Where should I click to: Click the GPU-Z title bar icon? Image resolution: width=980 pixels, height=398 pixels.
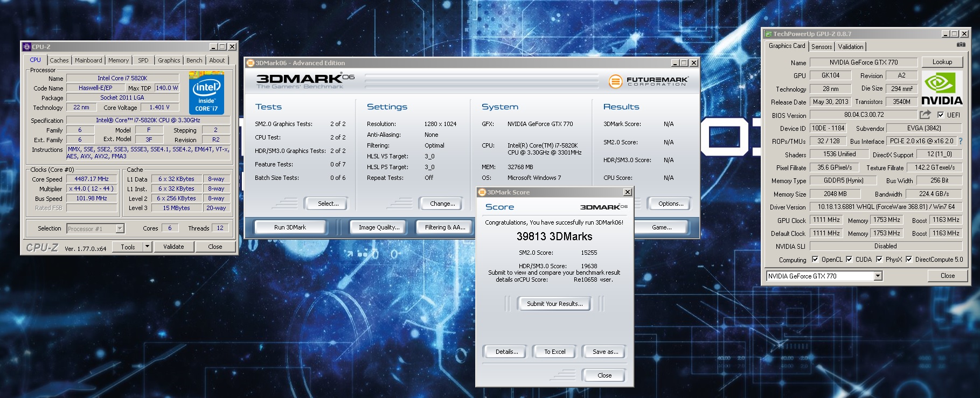coord(768,34)
